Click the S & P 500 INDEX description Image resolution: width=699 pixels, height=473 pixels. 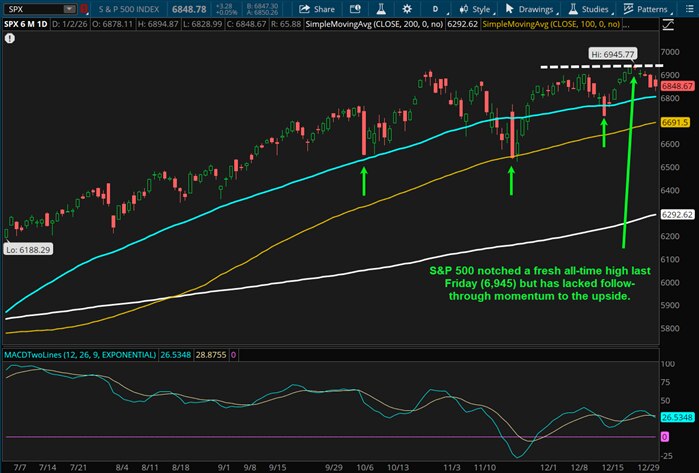tap(128, 9)
